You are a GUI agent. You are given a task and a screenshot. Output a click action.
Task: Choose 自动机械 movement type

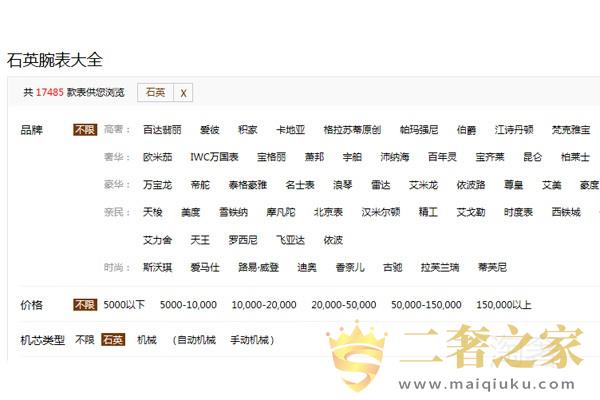point(197,340)
